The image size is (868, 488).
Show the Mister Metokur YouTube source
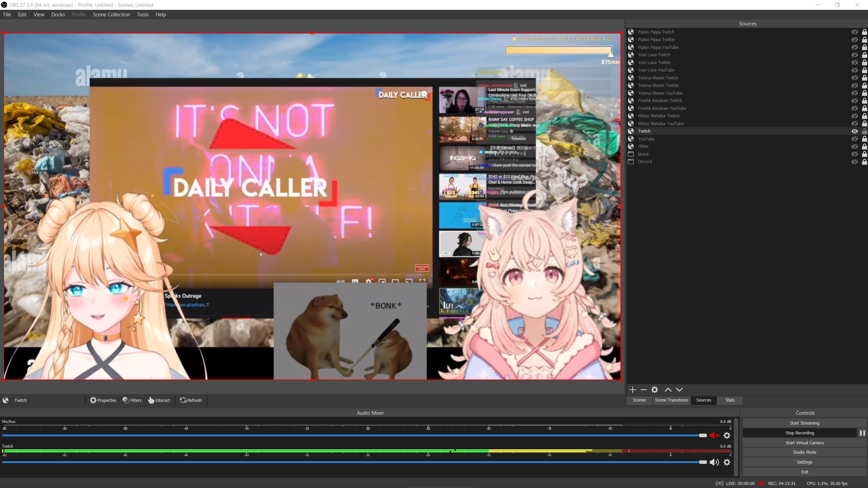(854, 123)
